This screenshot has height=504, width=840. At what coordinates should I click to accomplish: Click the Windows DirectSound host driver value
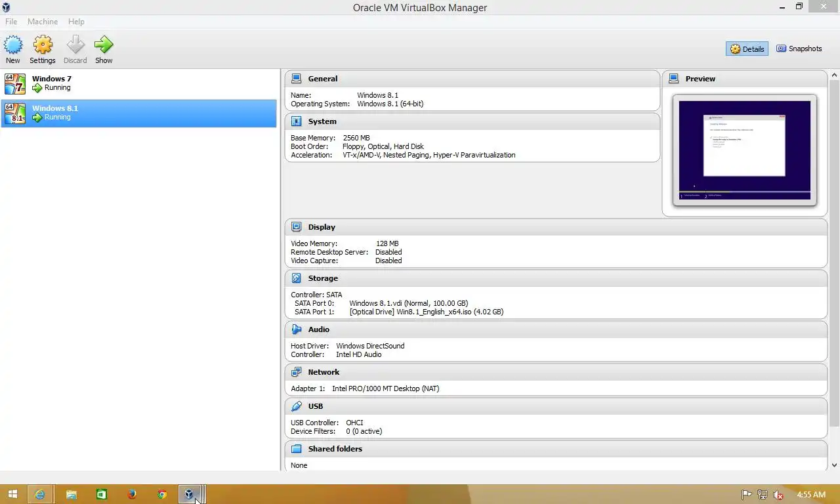[370, 346]
